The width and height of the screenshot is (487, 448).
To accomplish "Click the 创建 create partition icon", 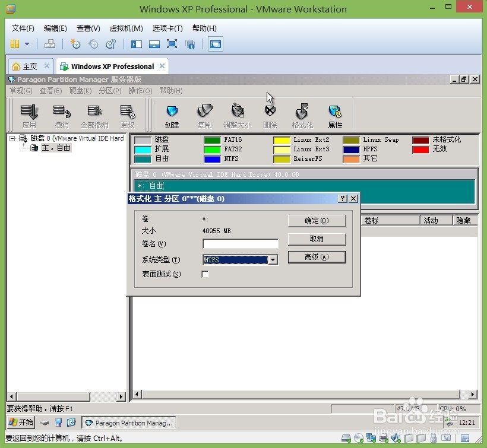I will (x=172, y=116).
